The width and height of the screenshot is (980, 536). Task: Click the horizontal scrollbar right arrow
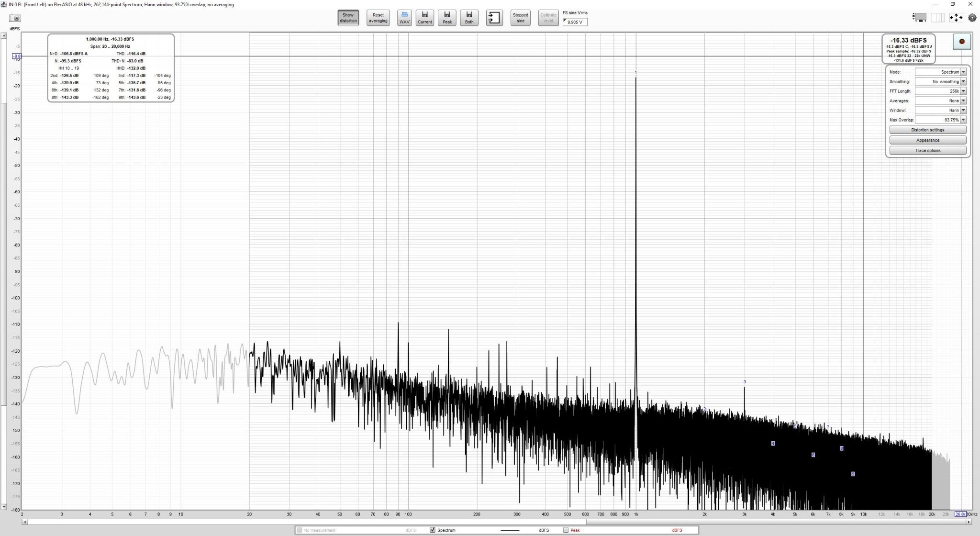coord(969,522)
